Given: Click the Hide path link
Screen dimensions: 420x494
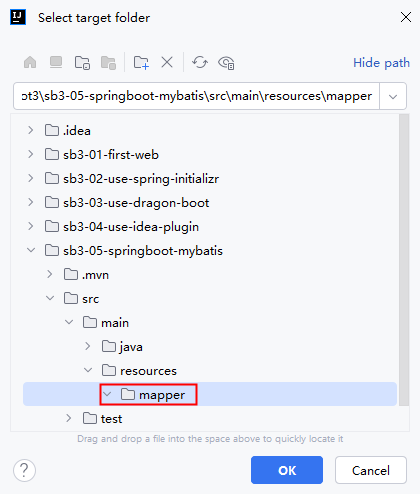Looking at the screenshot, I should click(381, 63).
